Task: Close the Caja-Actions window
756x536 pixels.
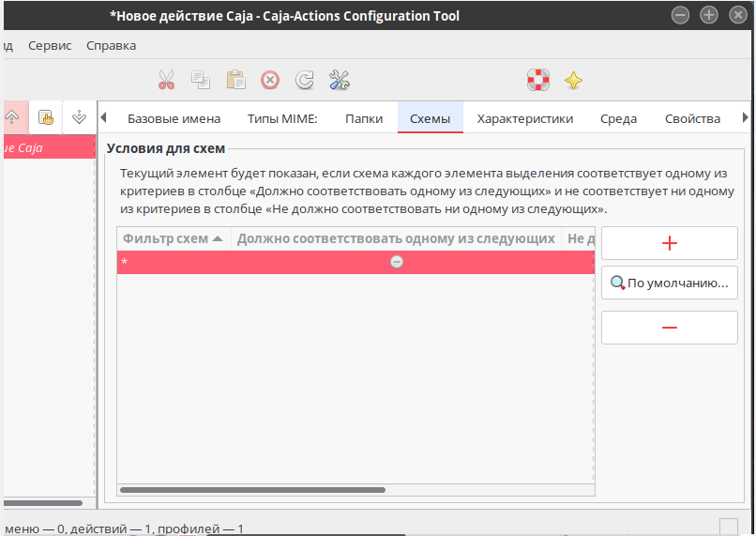Action: (x=737, y=15)
